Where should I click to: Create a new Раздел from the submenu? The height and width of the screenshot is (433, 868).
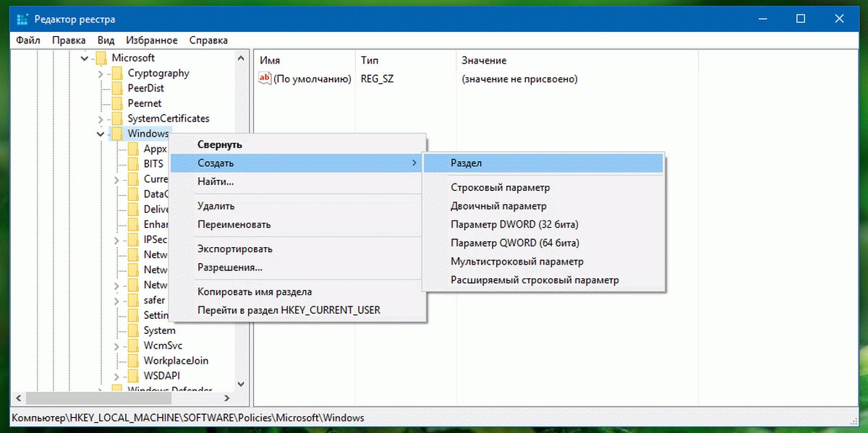(x=543, y=163)
